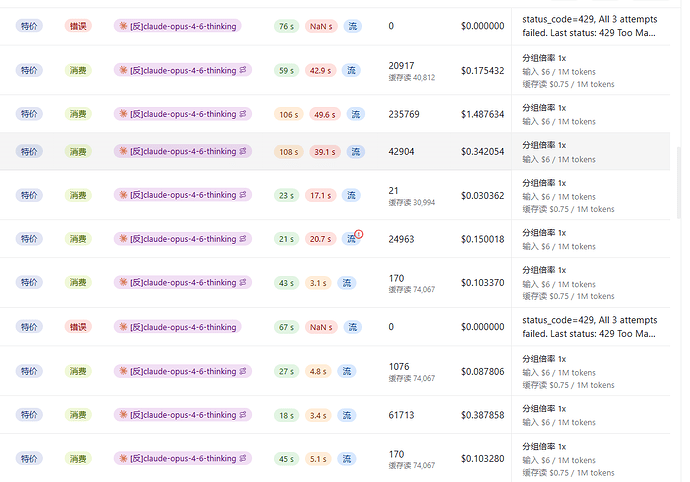This screenshot has height=482, width=690.
Task: Click the Claude logo in the $0.103280 row
Action: tap(123, 458)
